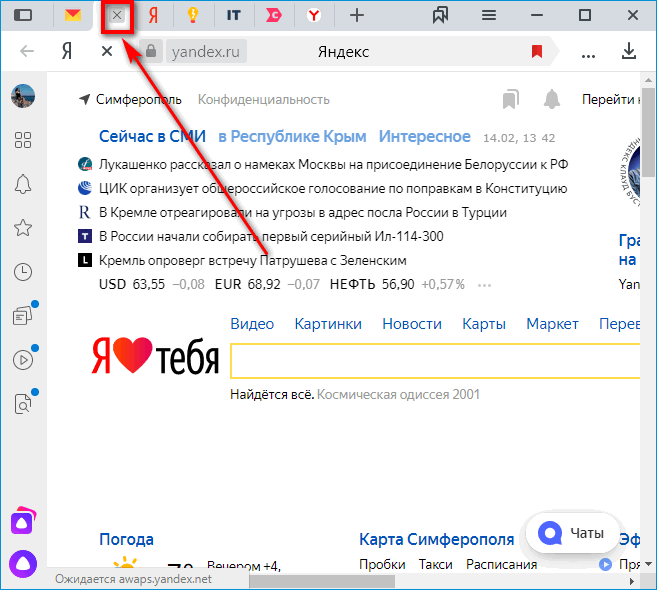Click the horizontal scrollbar thumb at bottom
657x590 pixels.
[322, 581]
